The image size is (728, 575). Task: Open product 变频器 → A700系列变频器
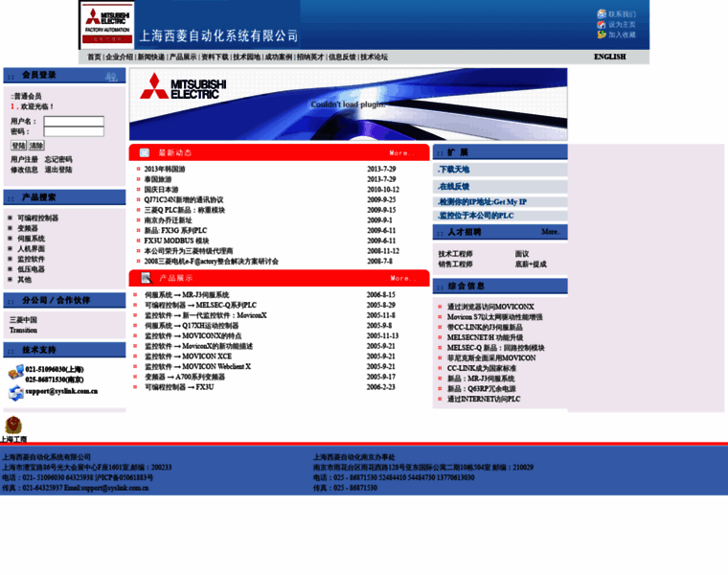tap(185, 377)
